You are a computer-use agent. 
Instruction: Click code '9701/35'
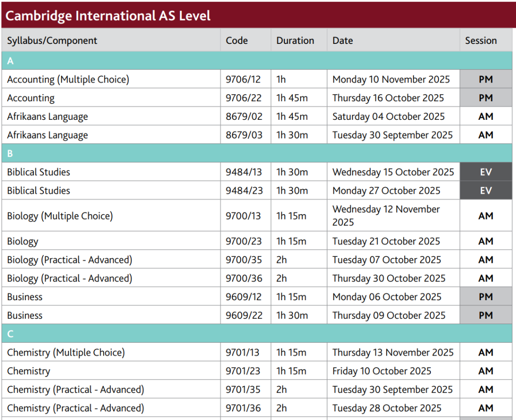[243, 389]
